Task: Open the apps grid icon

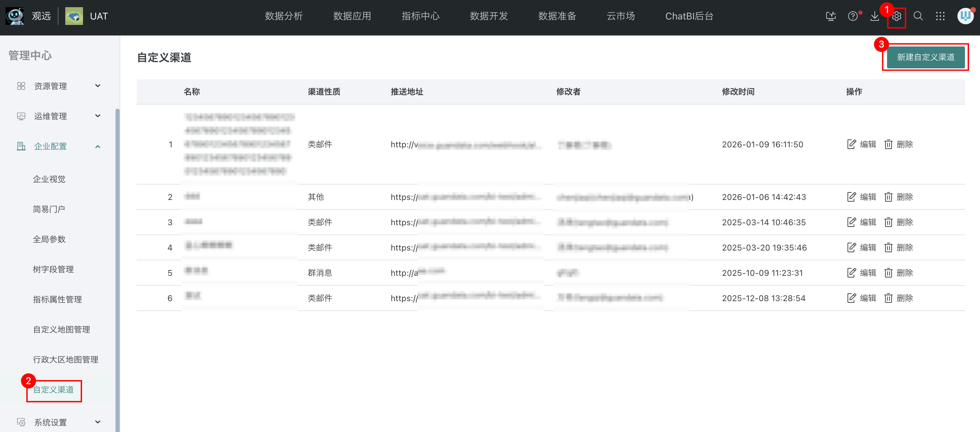Action: coord(940,16)
